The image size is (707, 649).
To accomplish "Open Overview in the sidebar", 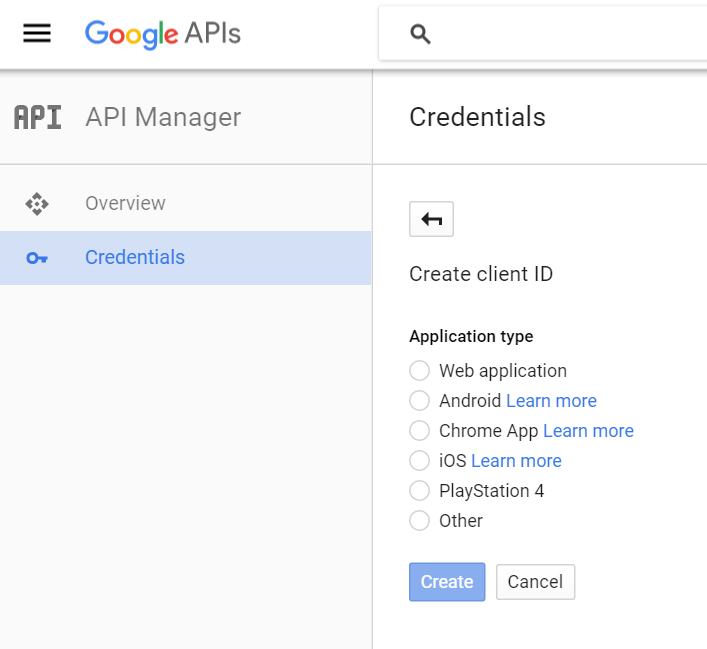I will click(185, 204).
